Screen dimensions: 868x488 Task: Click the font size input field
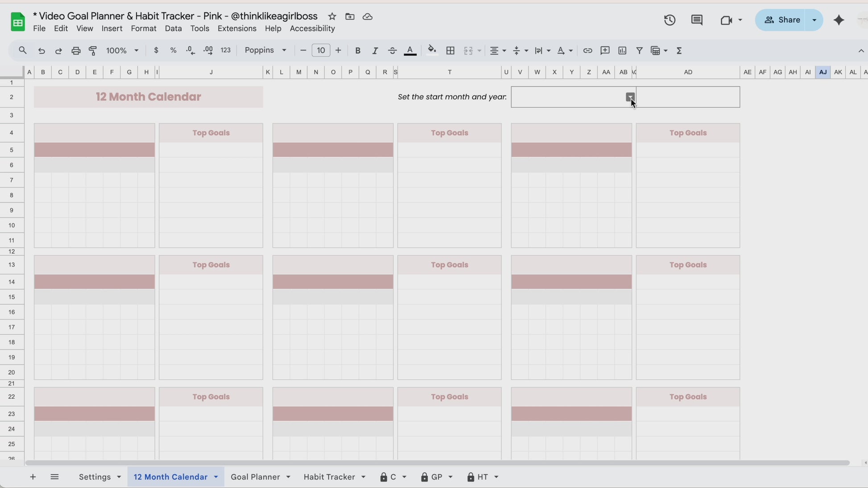tap(321, 50)
